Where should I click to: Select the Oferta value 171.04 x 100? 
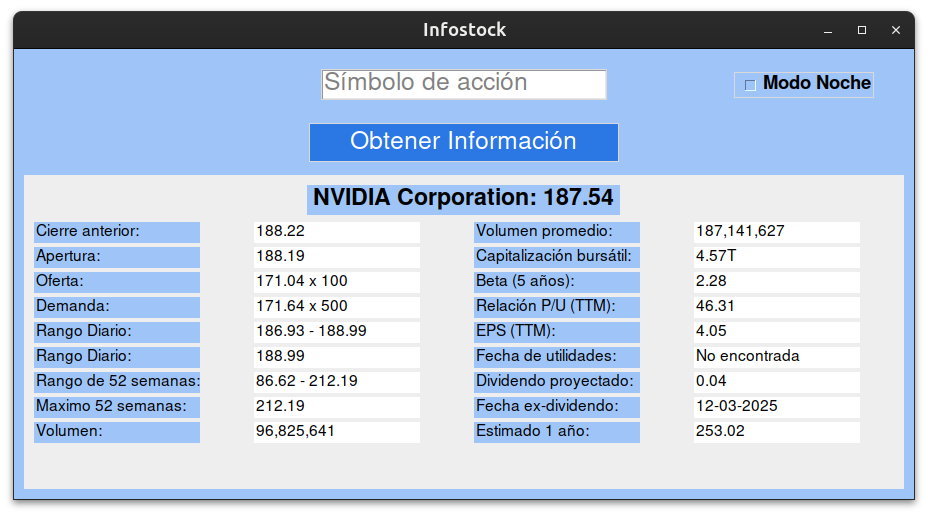tap(336, 282)
